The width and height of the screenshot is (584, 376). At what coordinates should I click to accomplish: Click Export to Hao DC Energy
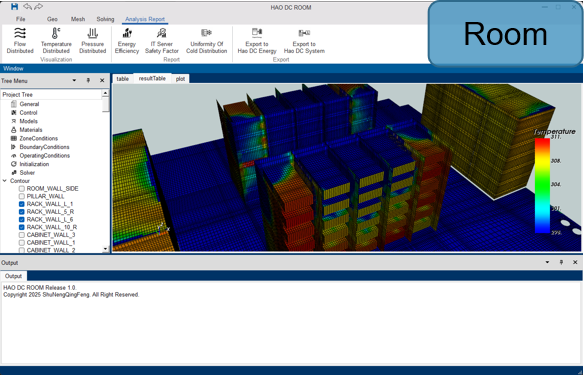coord(257,40)
